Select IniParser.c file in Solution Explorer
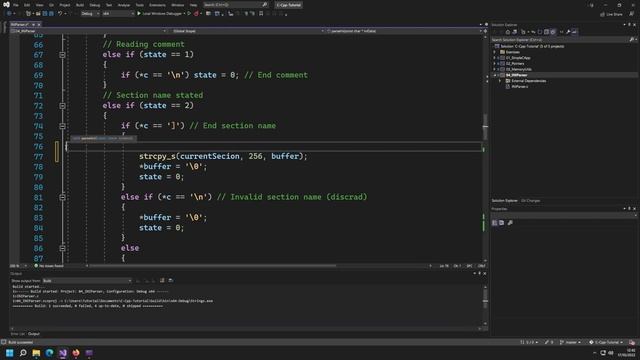 [x=520, y=87]
